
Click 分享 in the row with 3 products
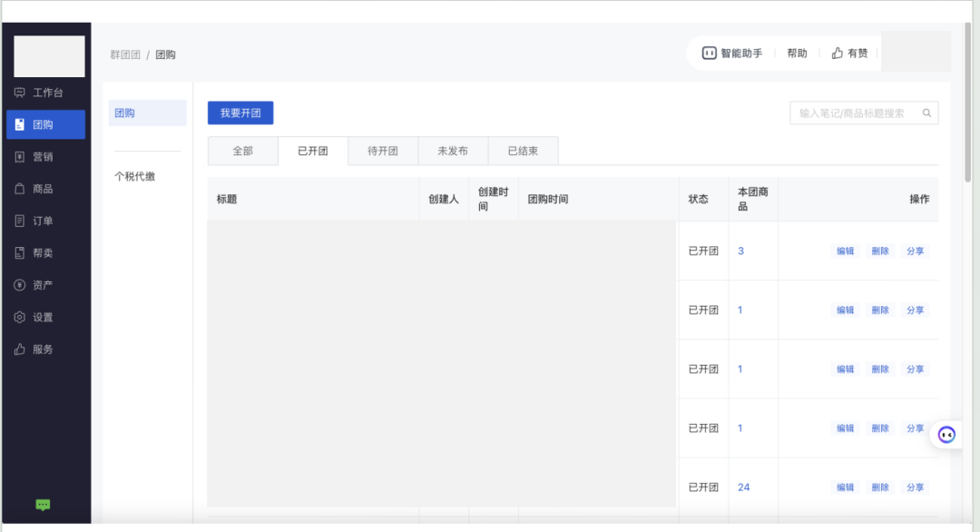click(915, 251)
